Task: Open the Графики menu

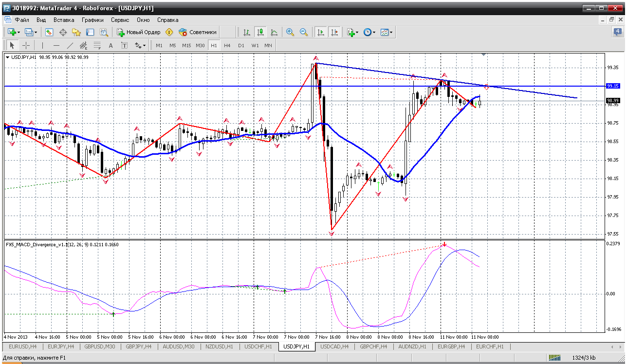Action: point(92,20)
